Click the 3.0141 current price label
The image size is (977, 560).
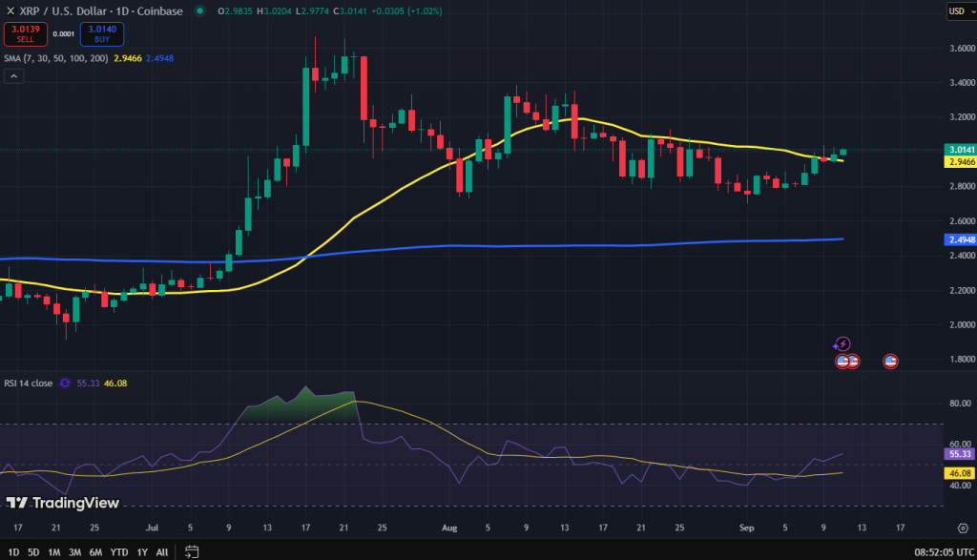coord(961,150)
